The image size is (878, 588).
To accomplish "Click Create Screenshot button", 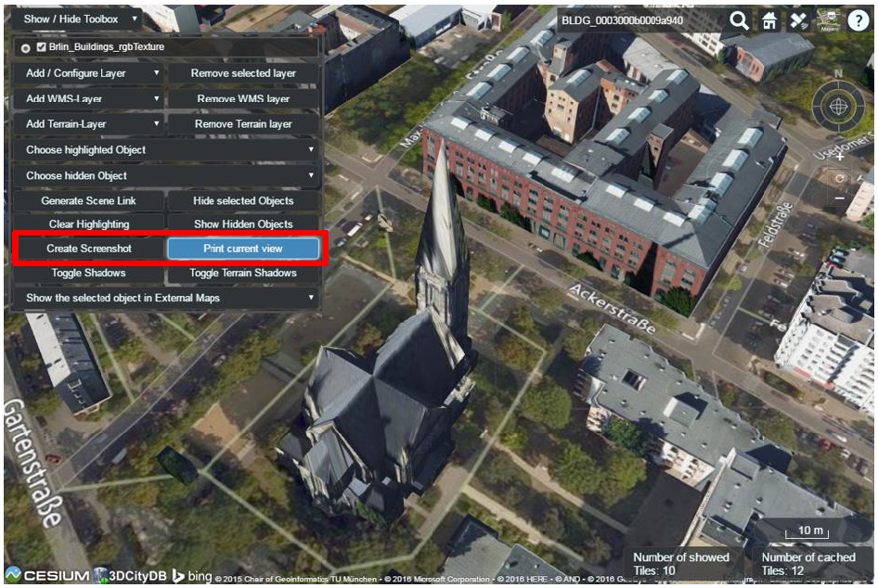I will [89, 249].
